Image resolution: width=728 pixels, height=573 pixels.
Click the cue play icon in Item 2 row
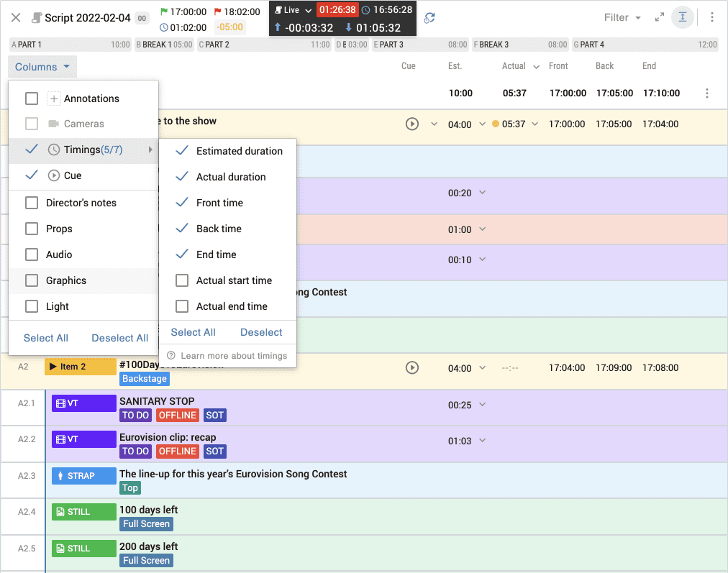click(411, 367)
